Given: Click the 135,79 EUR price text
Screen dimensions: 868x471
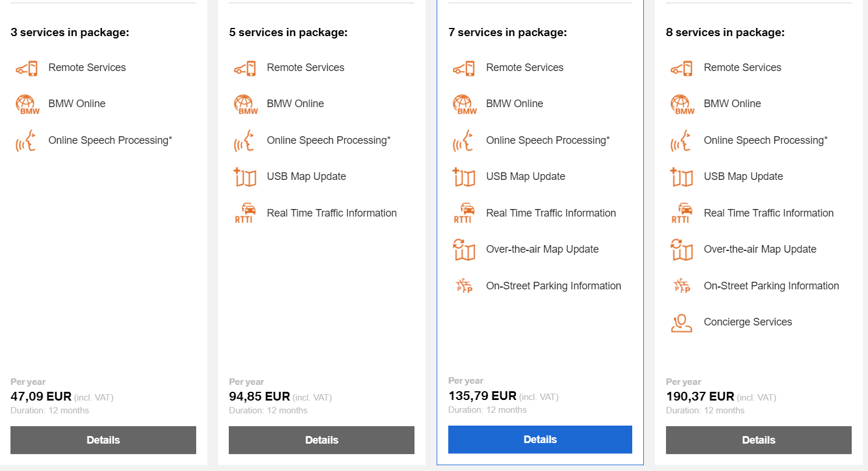Looking at the screenshot, I should 482,396.
